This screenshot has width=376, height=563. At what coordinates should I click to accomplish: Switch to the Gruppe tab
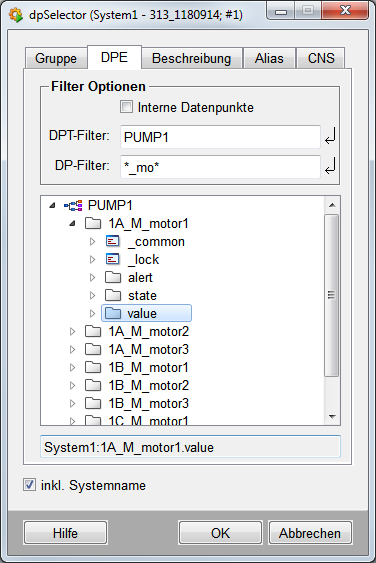coord(56,58)
